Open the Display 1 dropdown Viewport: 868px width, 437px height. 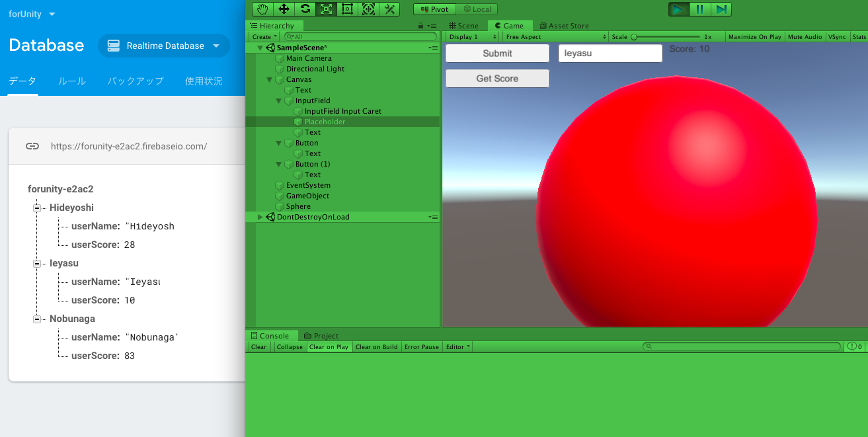(x=473, y=37)
